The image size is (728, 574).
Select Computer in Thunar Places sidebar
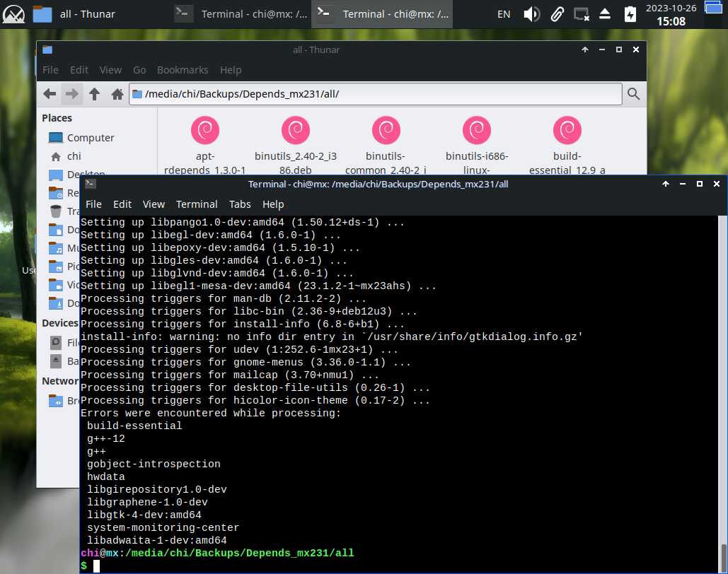pyautogui.click(x=81, y=138)
